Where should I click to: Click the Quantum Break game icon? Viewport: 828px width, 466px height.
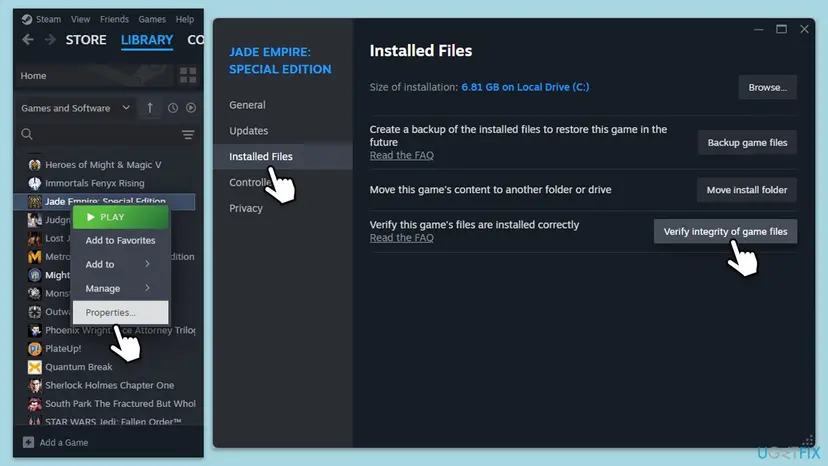tap(35, 367)
